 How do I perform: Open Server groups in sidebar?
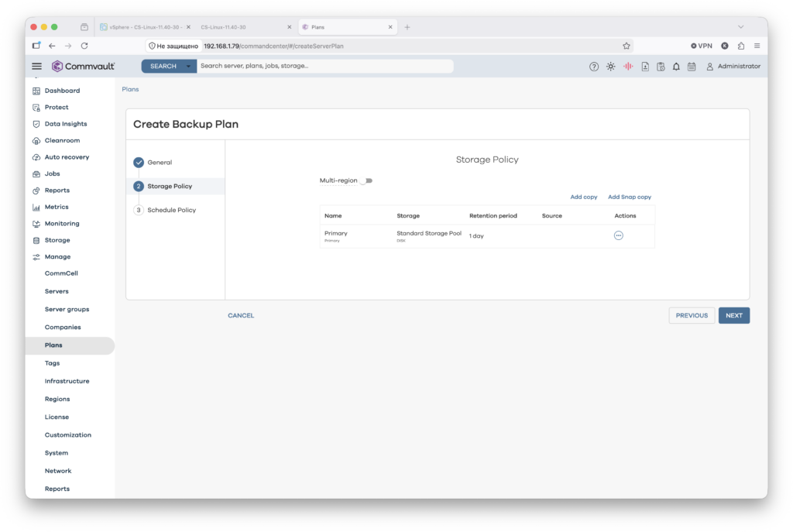pos(67,310)
